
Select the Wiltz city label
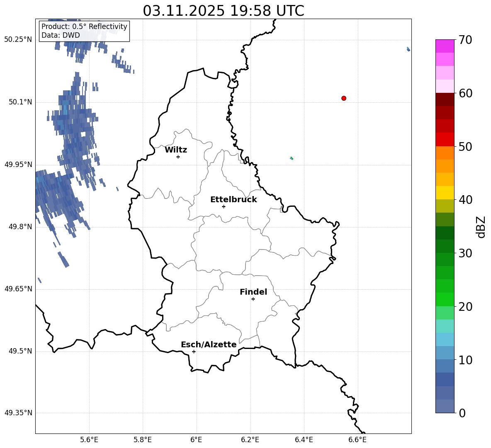click(176, 150)
